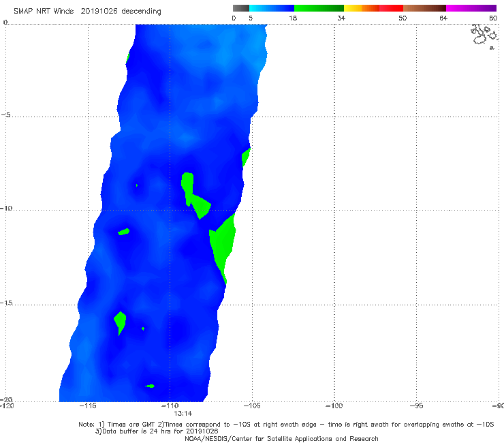Click the cyan-blue segment of color bar
The height and width of the screenshot is (443, 504).
pos(272,8)
